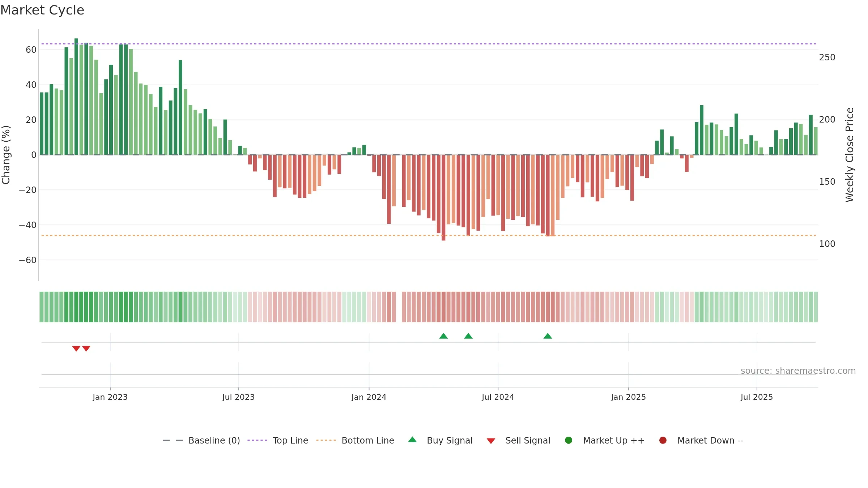Click the 40 change axis tick
The height and width of the screenshot is (488, 868).
(31, 85)
